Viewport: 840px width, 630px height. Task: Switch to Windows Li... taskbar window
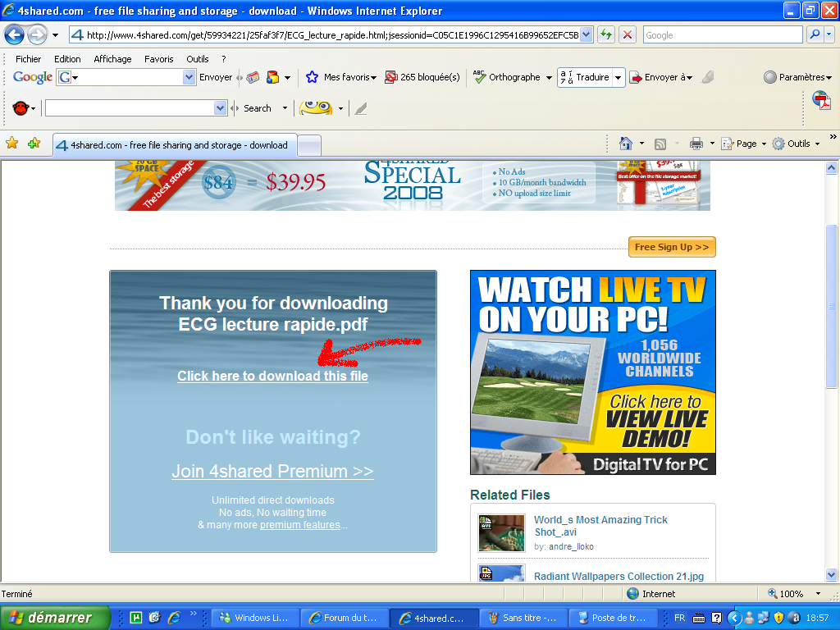tap(254, 618)
